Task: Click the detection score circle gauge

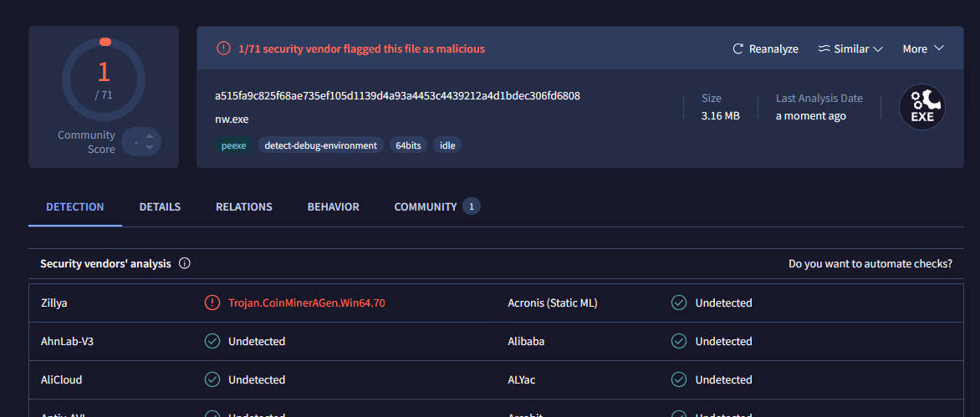Action: tap(104, 79)
